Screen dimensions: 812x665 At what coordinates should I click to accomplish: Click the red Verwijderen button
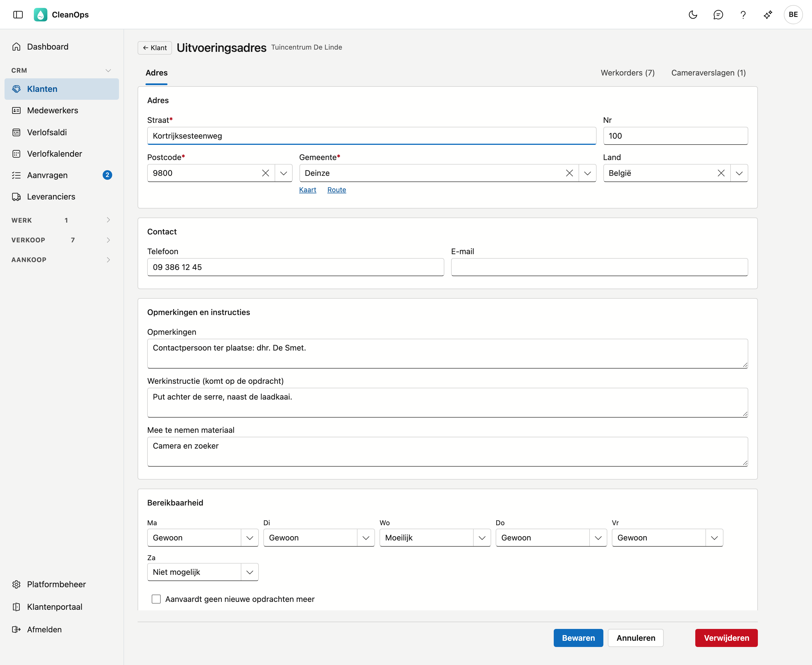point(726,638)
